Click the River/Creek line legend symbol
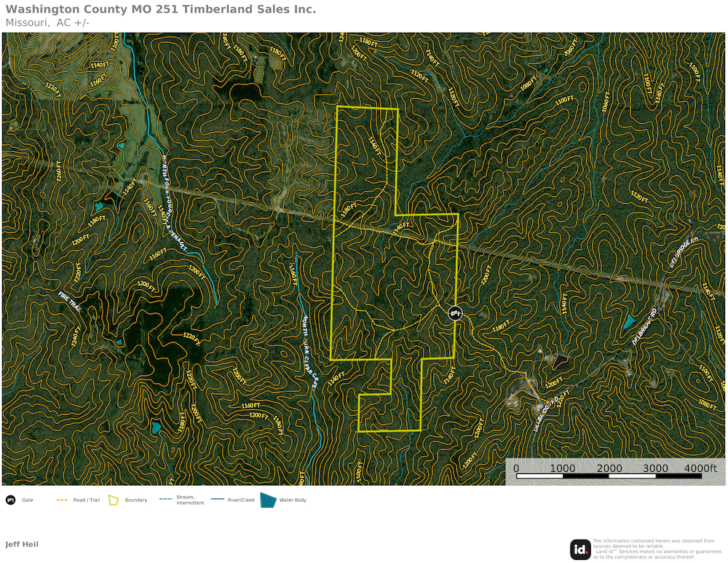The height and width of the screenshot is (563, 728). (217, 500)
